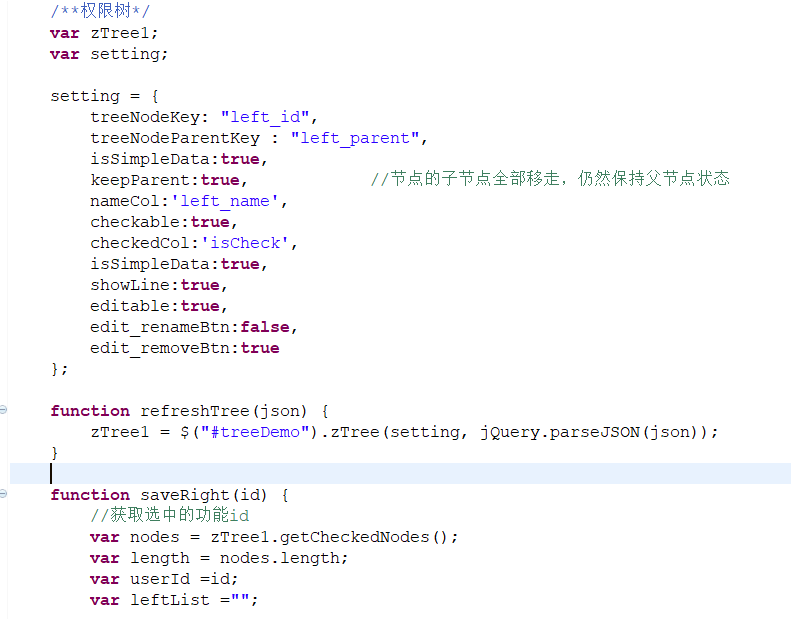The height and width of the screenshot is (619, 791).
Task: Click the checkedCol property name
Action: 140,243
